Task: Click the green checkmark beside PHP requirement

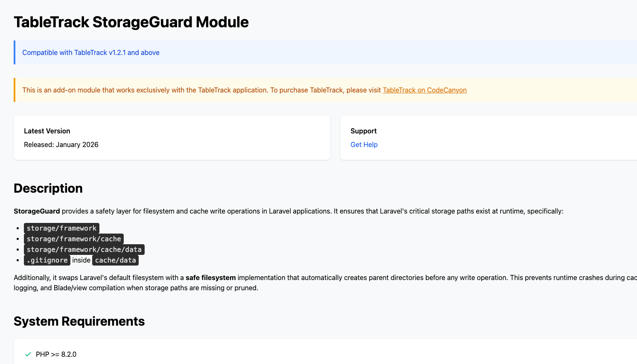Action: 28,354
